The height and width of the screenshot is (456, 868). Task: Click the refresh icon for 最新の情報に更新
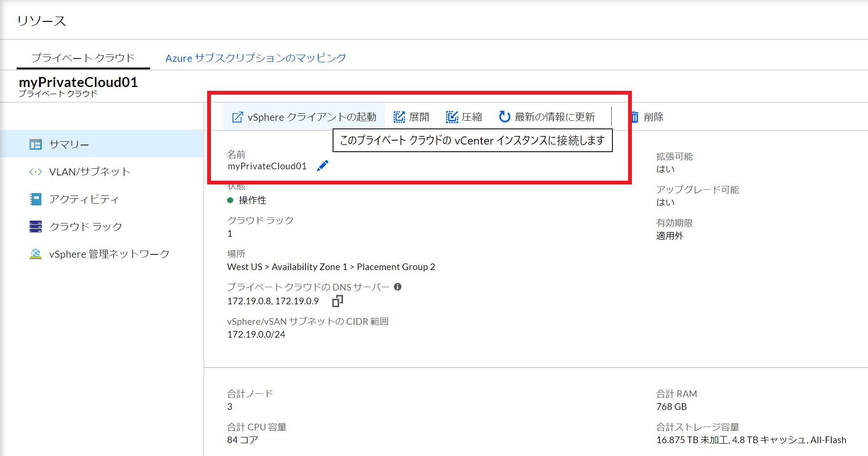503,116
